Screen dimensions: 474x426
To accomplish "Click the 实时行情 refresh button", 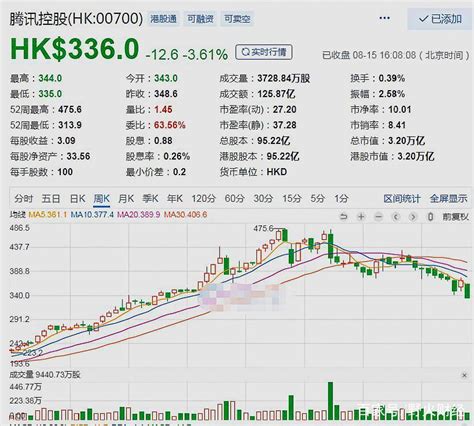I will click(x=264, y=52).
